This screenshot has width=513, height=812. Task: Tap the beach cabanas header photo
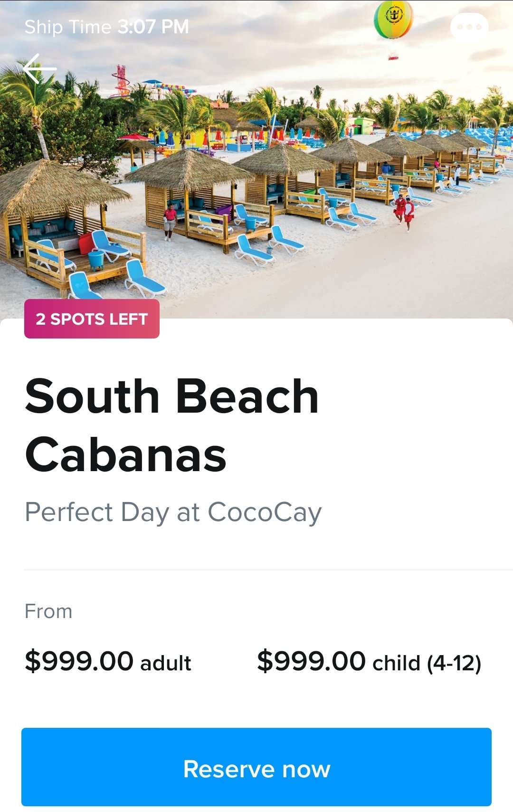click(256, 159)
